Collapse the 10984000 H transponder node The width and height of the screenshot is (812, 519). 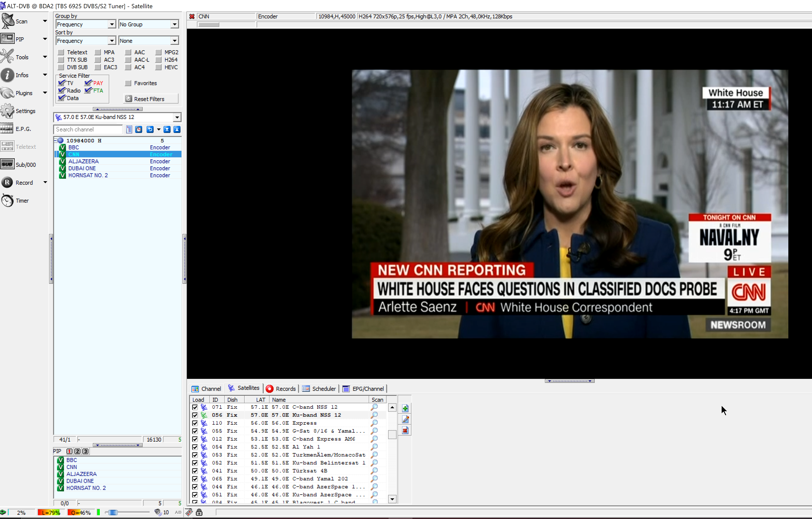pyautogui.click(x=56, y=140)
